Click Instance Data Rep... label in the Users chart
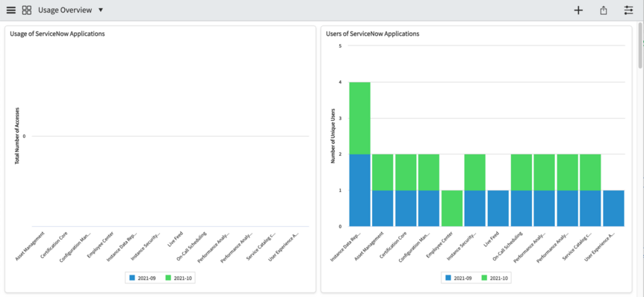Viewport: 644px width, 297px height. point(345,246)
